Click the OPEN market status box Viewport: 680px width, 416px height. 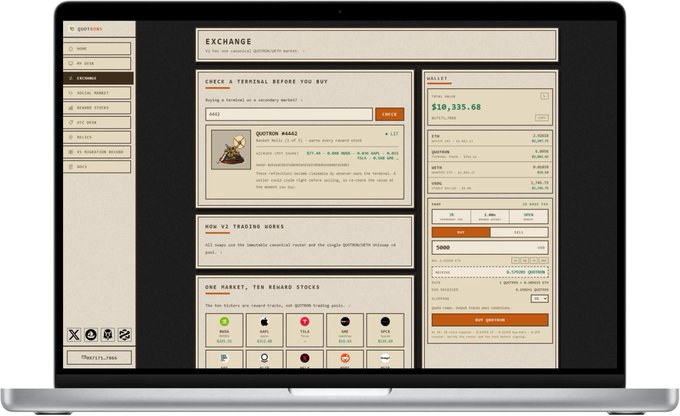click(529, 216)
